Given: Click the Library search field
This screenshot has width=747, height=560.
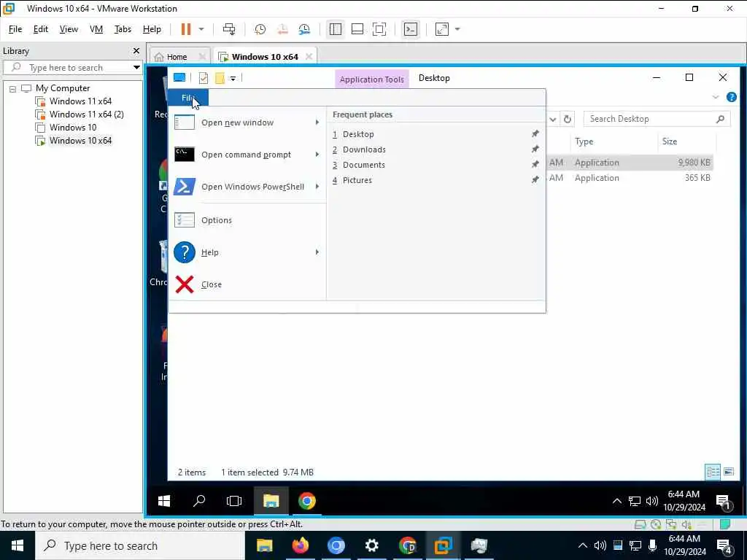Looking at the screenshot, I should pos(72,68).
